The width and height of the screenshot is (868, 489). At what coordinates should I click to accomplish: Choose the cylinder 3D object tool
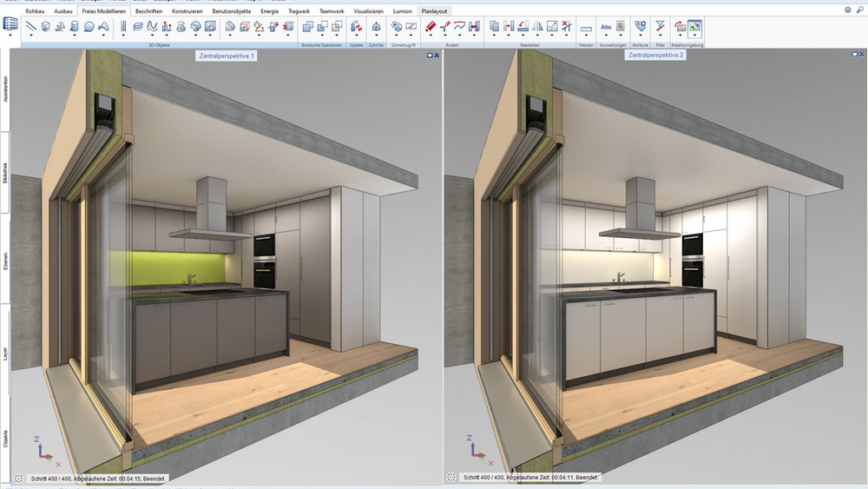pyautogui.click(x=74, y=26)
